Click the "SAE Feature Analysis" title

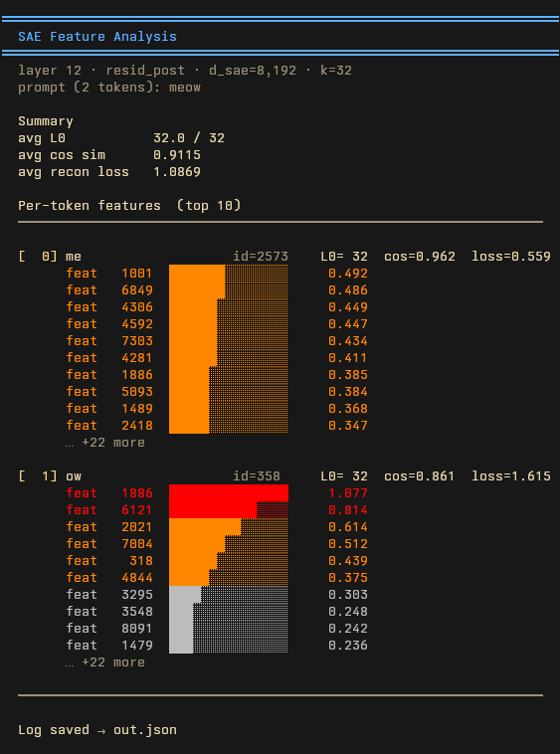tap(97, 37)
